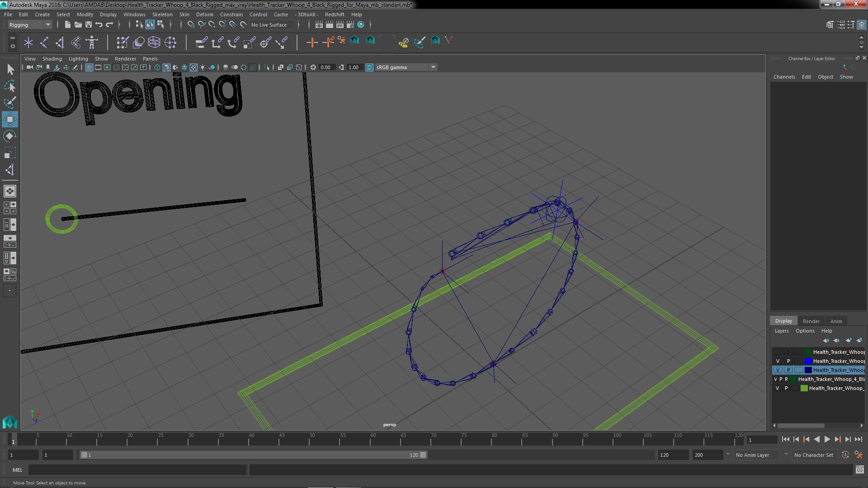Viewport: 868px width, 488px height.
Task: Toggle visibility V of light green layer
Action: 778,388
